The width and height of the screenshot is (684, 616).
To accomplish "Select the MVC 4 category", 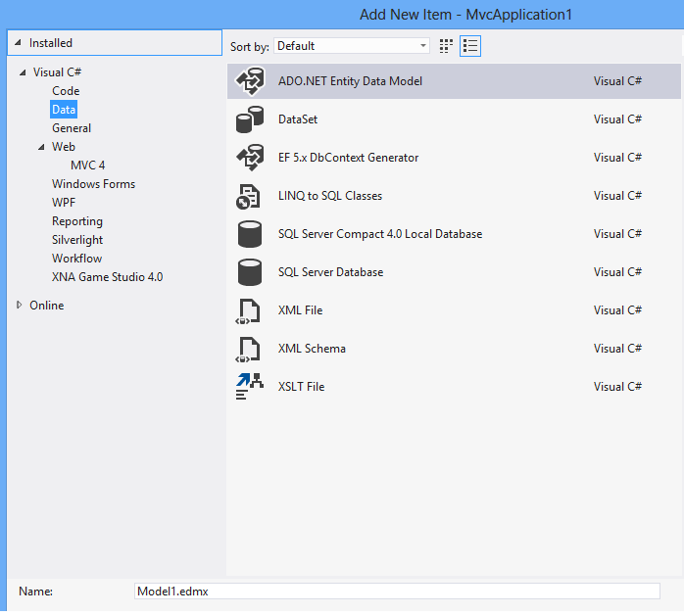I will coord(87,166).
